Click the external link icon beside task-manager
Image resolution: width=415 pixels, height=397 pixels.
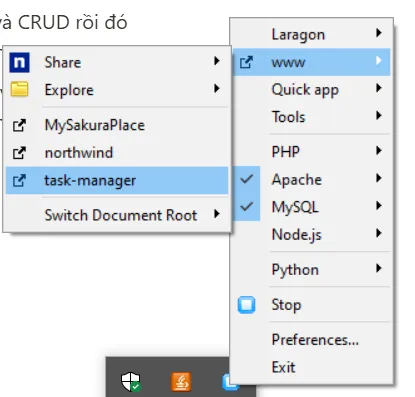click(19, 181)
